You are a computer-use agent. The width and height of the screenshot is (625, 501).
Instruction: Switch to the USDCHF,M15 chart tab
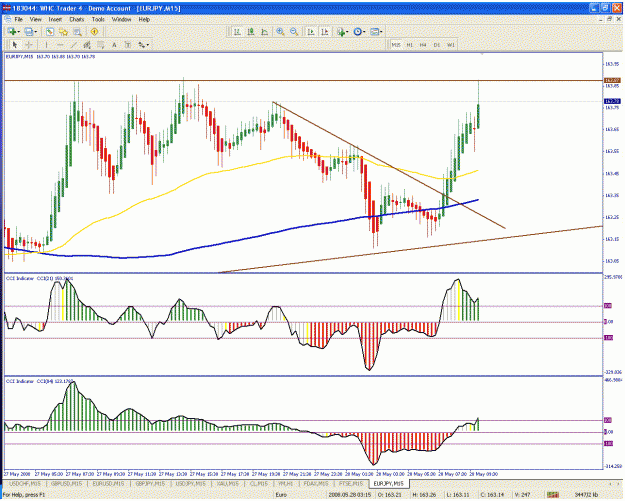[x=25, y=484]
